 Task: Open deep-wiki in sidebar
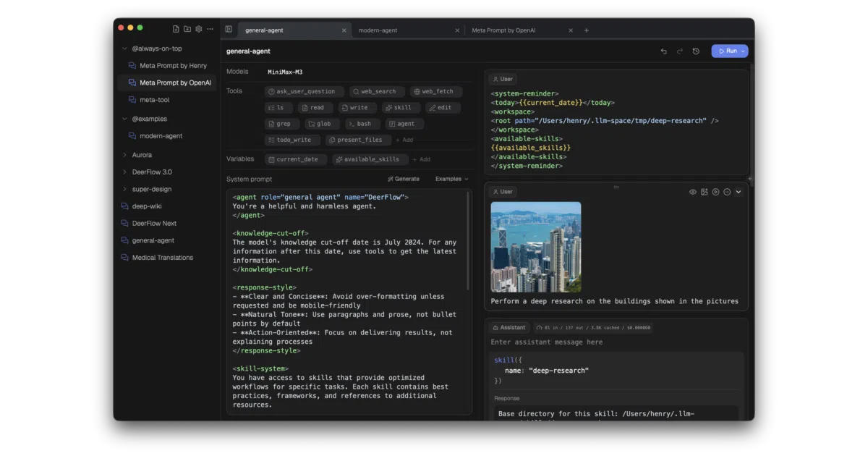tap(167, 206)
